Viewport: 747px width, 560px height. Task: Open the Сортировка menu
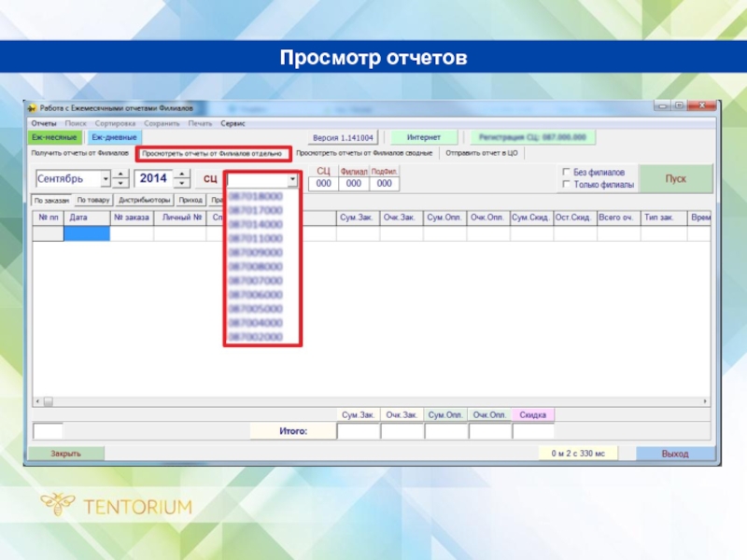coord(115,123)
